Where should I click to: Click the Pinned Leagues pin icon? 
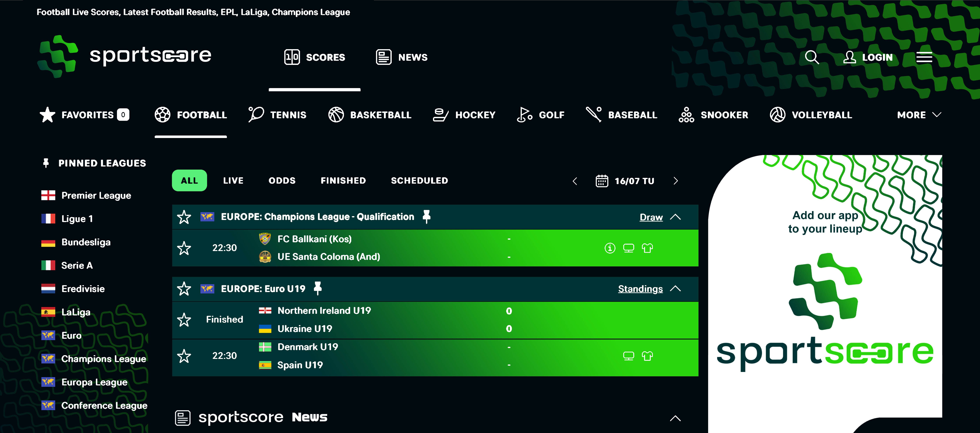tap(46, 163)
